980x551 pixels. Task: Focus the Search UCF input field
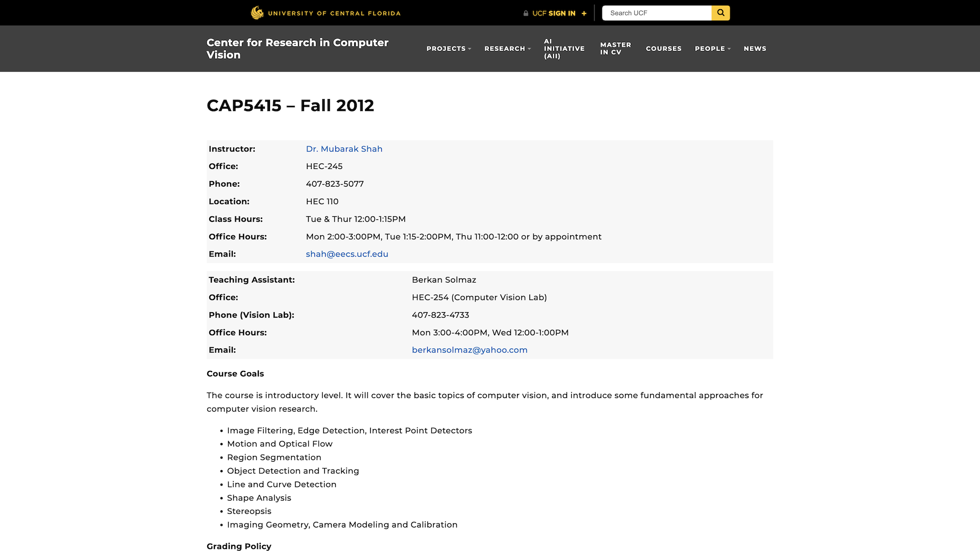[x=657, y=13]
